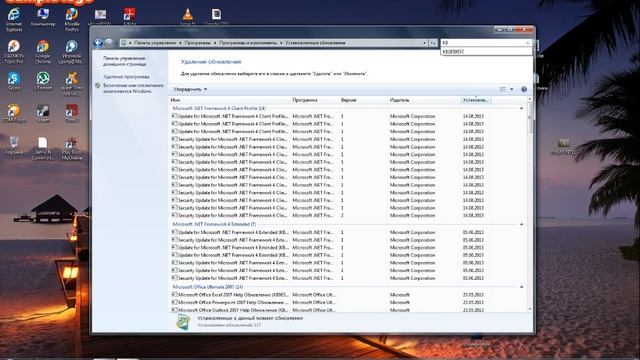Open Удаление программы link

tap(126, 77)
